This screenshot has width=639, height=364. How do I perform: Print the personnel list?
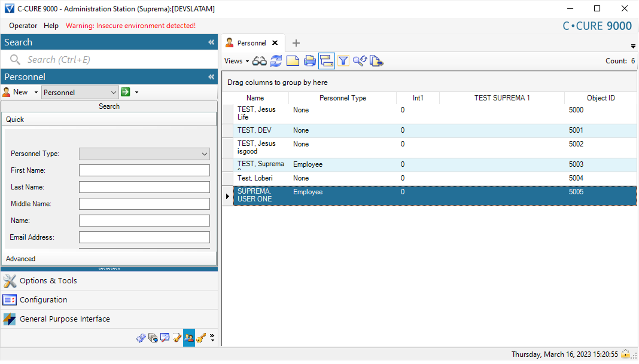point(309,61)
